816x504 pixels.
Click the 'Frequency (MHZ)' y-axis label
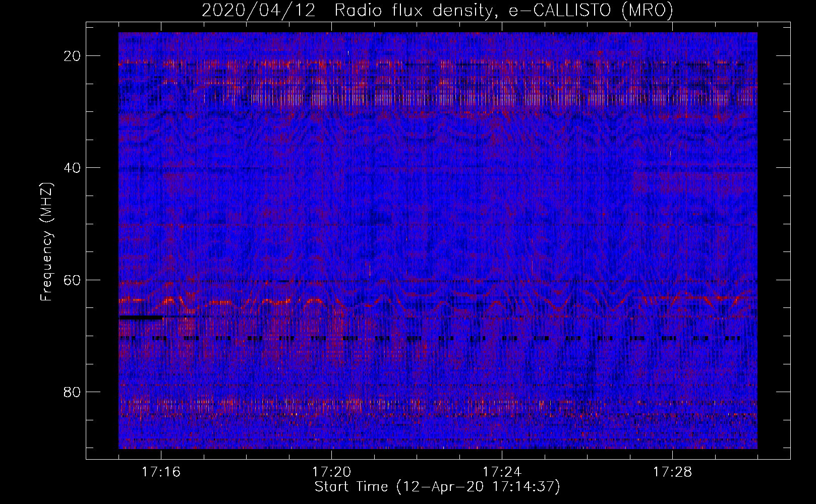click(46, 242)
